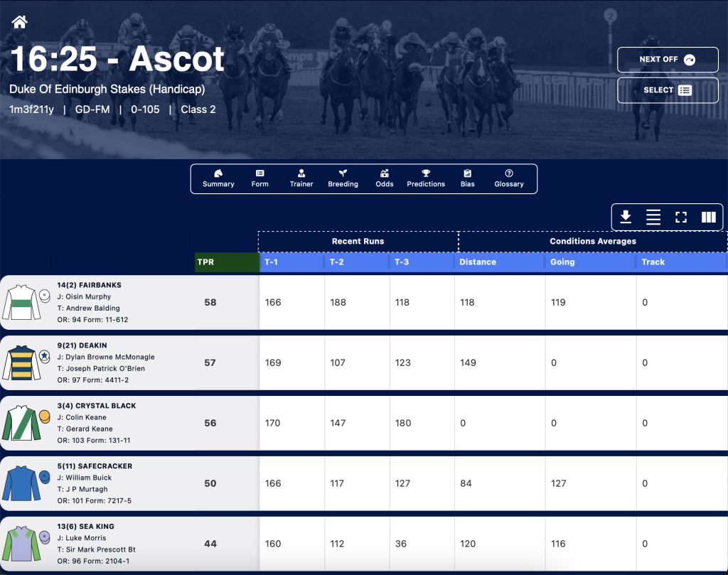The image size is (728, 575).
Task: Open fullscreen table view icon
Action: coord(681,217)
